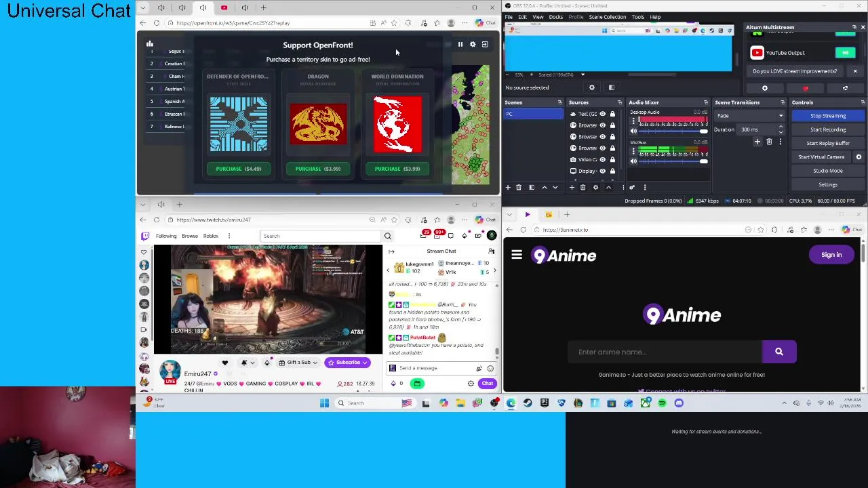Toggle visibility of Display capture source
The height and width of the screenshot is (488, 868).
602,171
